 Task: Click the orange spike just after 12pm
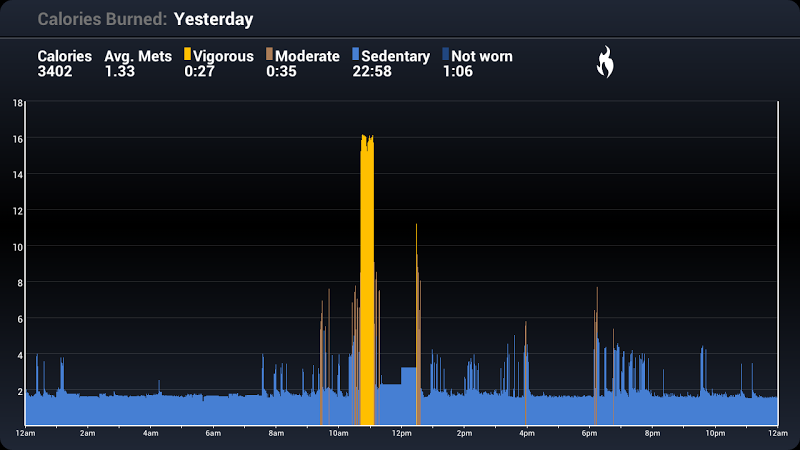coord(417,320)
